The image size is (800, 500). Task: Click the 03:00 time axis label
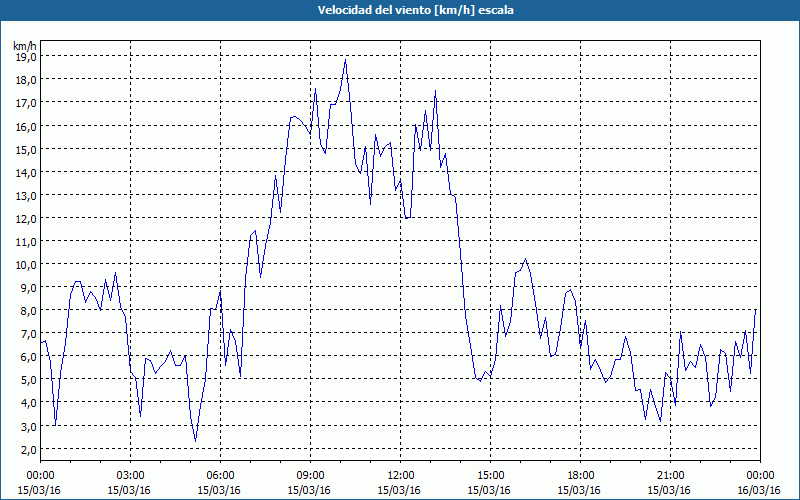[x=131, y=476]
